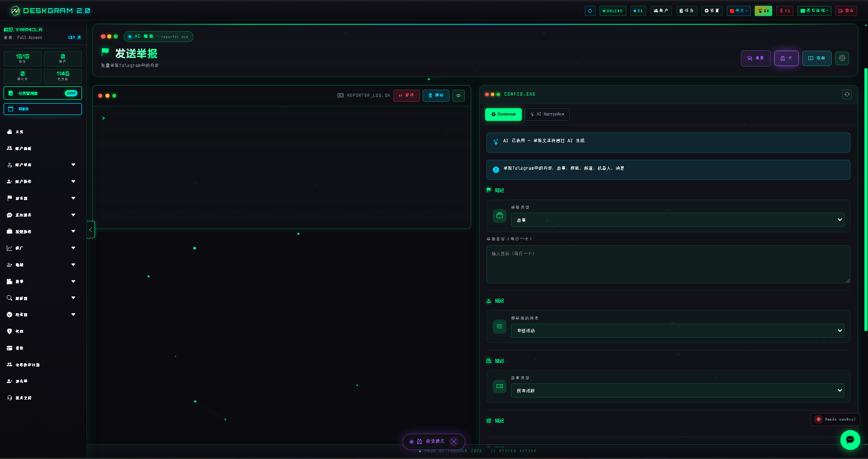Image resolution: width=868 pixels, height=459 pixels.
Task: Open the 账户 accounts button in top bar
Action: point(661,11)
